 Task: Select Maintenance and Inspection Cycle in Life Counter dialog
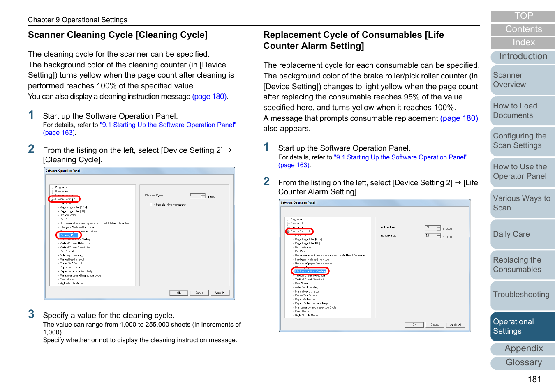(x=316, y=307)
